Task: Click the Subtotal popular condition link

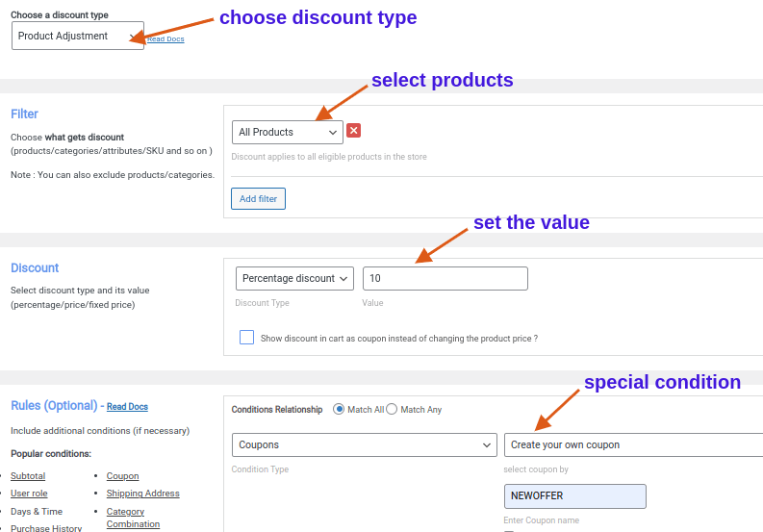Action: click(28, 476)
